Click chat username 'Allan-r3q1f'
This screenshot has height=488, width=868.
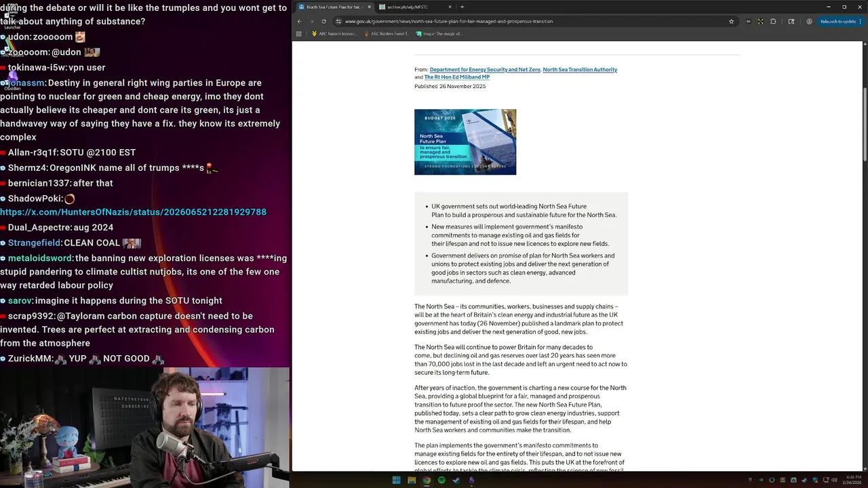pos(33,152)
